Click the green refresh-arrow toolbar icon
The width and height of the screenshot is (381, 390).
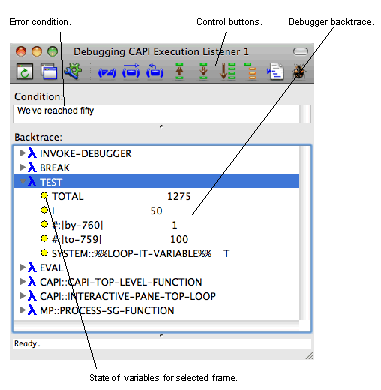(x=25, y=71)
